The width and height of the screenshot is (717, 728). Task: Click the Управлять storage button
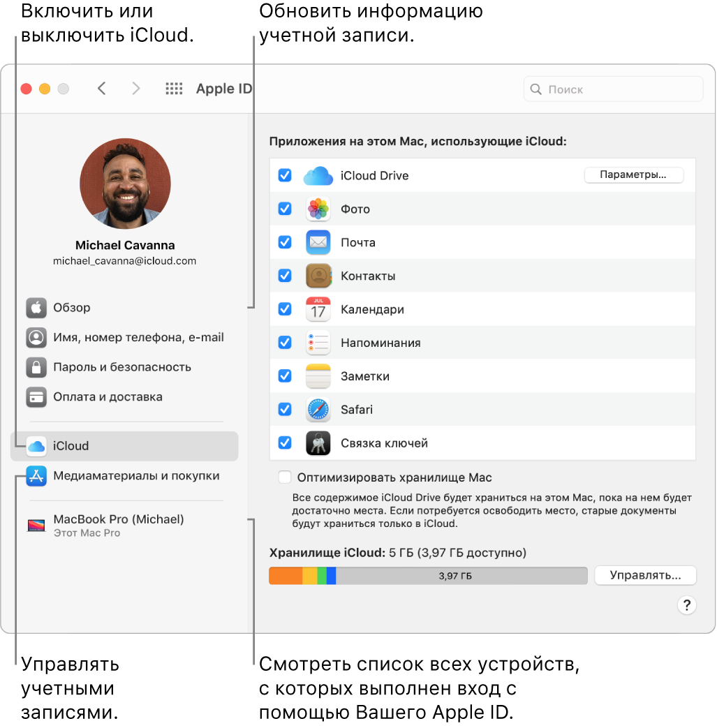point(644,575)
